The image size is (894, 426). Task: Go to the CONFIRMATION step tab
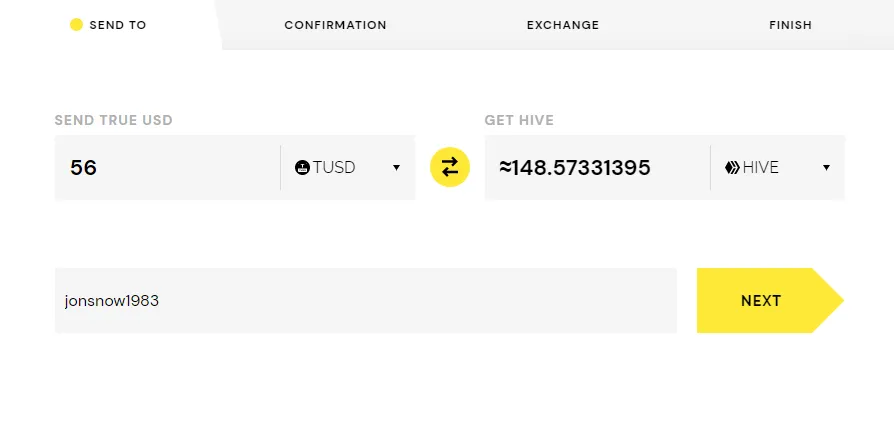click(335, 25)
